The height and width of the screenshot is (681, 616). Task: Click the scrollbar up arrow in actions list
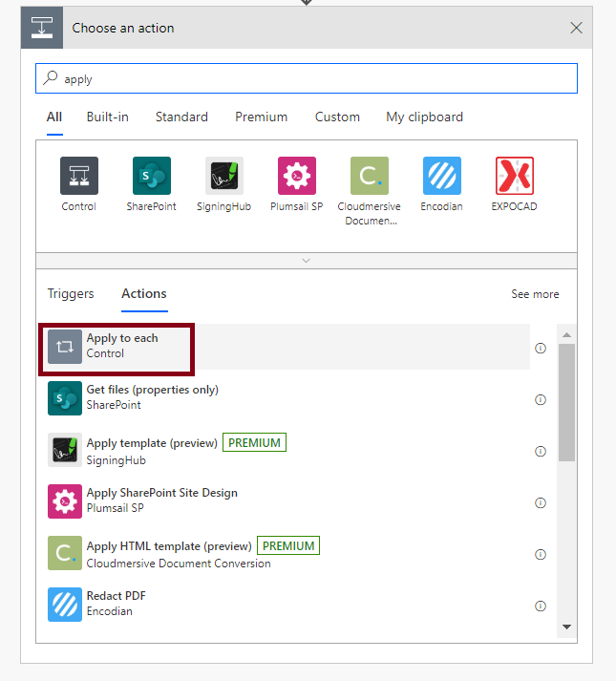tap(566, 335)
